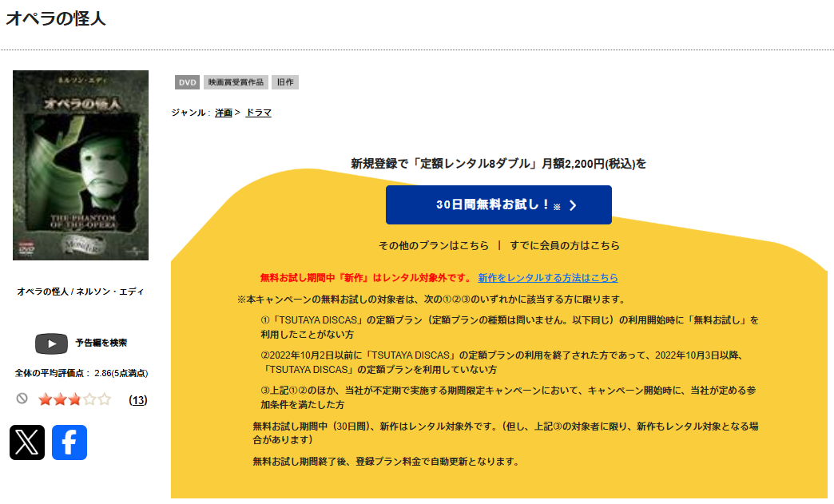
Task: Rate three stars
Action: pos(75,399)
